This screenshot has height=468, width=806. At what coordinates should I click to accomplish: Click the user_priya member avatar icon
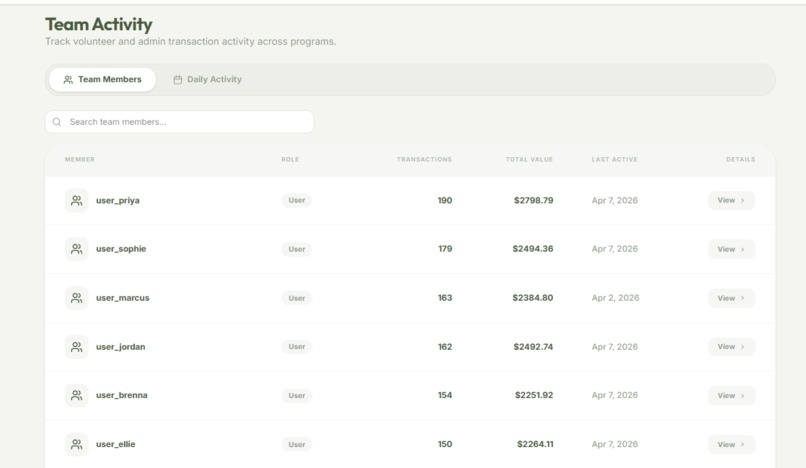(77, 201)
